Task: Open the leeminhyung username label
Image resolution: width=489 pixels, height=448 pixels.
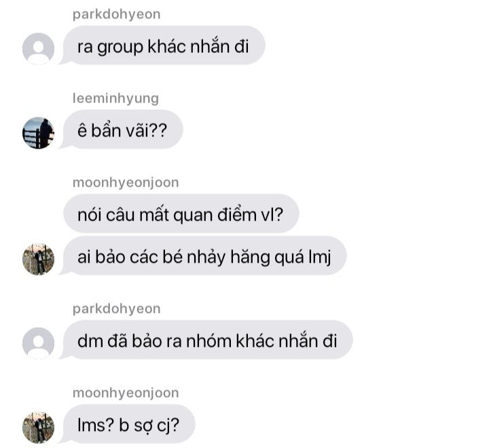Action: point(115,98)
